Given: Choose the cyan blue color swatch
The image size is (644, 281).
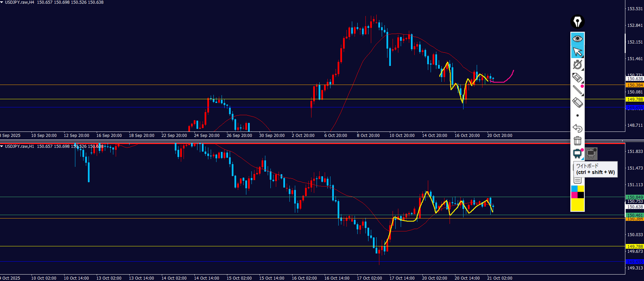Looking at the screenshot, I should click(x=574, y=189).
